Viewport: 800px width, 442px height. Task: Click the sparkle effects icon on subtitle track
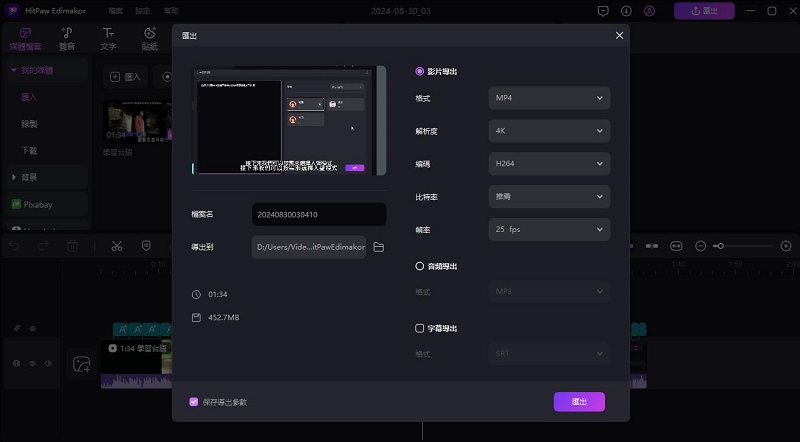(17, 329)
